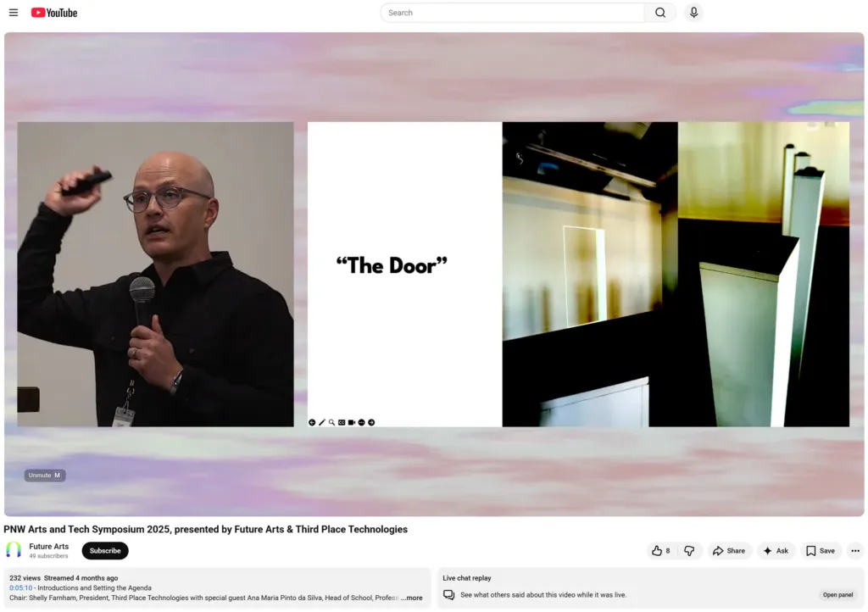This screenshot has height=612, width=868.
Task: Unmute the video player
Action: [45, 476]
